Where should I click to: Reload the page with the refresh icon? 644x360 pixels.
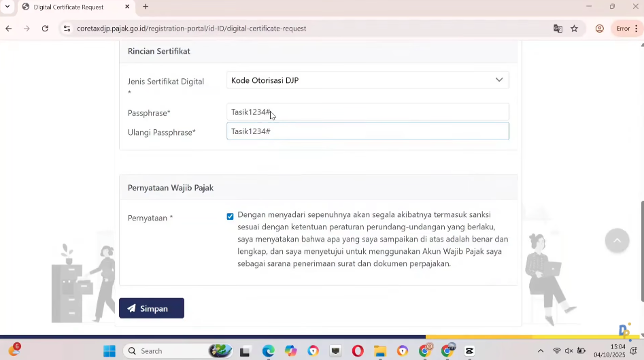coord(45,29)
